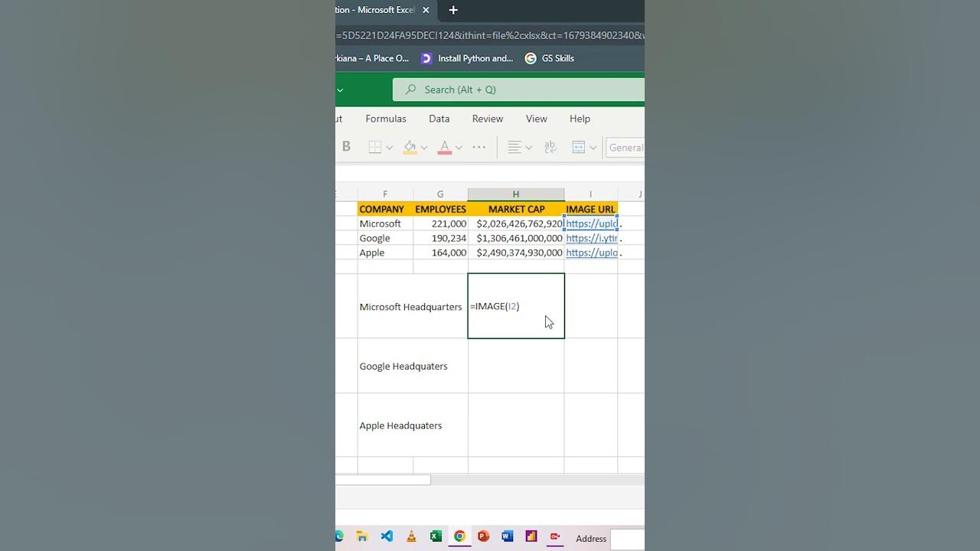This screenshot has width=980, height=551.
Task: Select column H header
Action: [x=516, y=194]
